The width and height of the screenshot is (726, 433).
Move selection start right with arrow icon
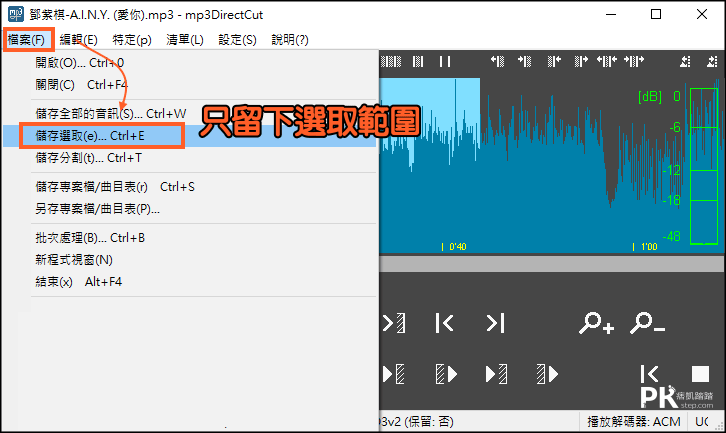click(525, 61)
